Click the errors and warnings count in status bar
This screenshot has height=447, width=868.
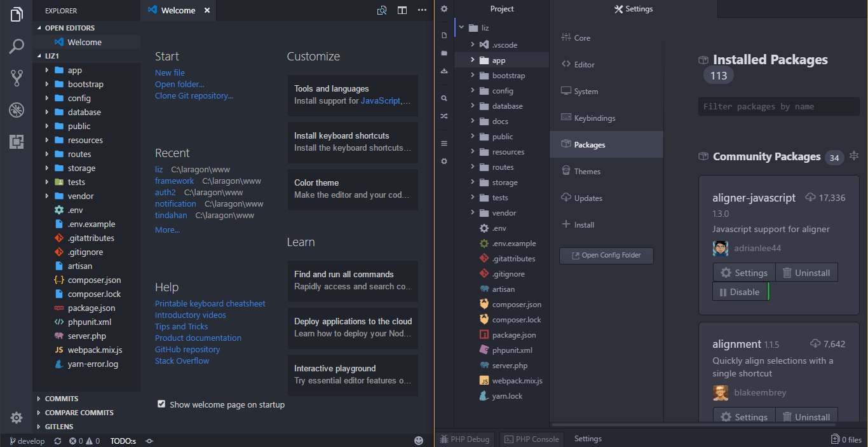[x=85, y=441]
